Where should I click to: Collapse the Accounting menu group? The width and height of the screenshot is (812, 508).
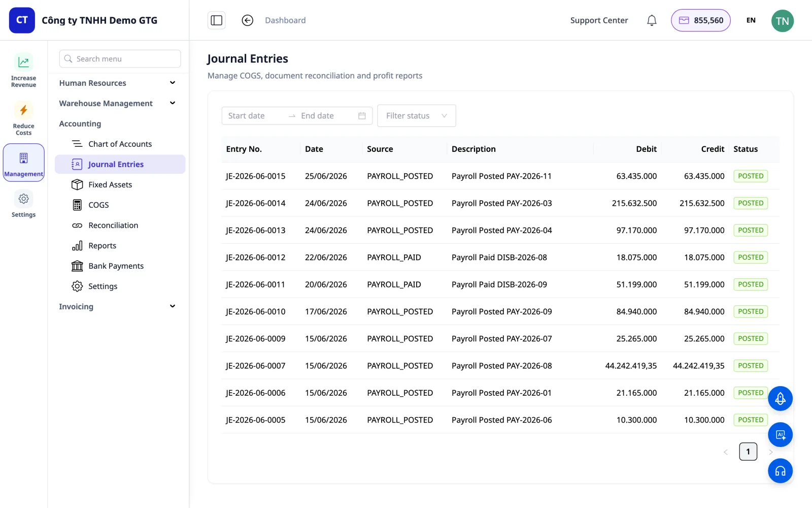coord(80,123)
